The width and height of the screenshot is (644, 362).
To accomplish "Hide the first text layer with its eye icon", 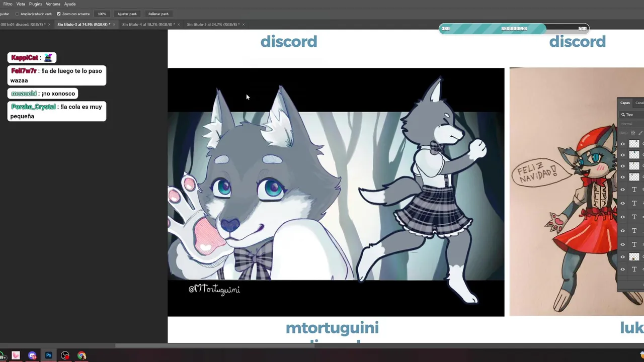I will tap(622, 190).
